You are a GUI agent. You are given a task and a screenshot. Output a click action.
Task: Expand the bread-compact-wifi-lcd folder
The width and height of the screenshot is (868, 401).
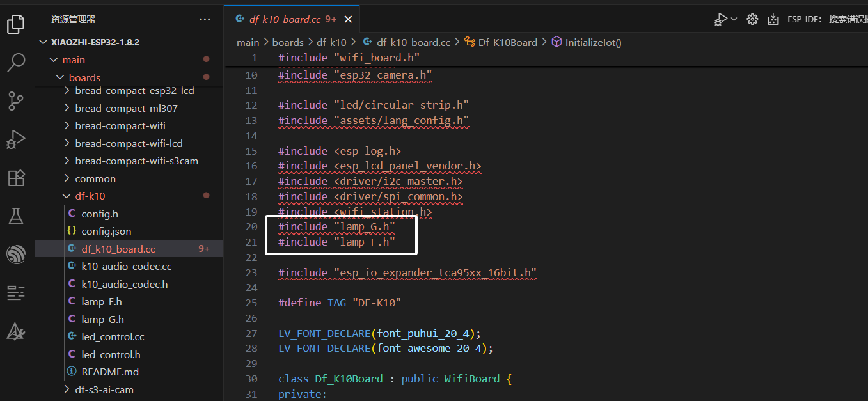coord(67,144)
